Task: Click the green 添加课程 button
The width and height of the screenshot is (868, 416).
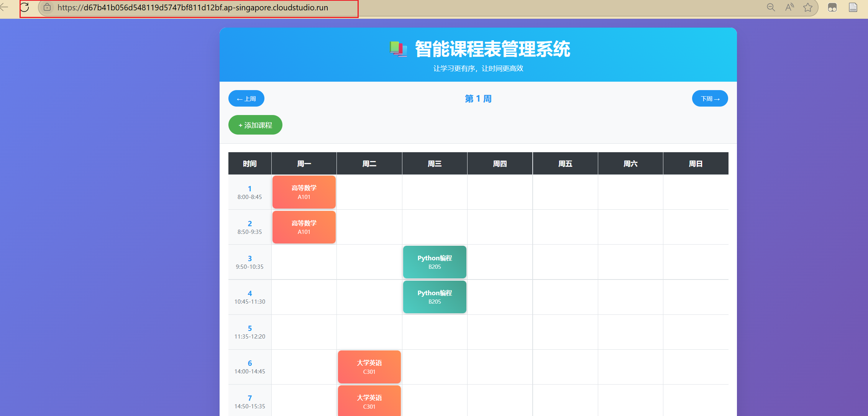Action: point(255,125)
